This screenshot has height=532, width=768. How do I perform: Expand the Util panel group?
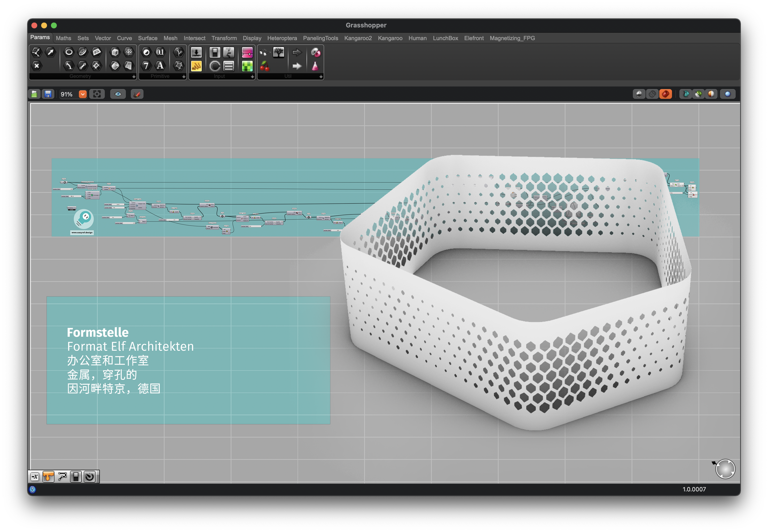coord(321,77)
